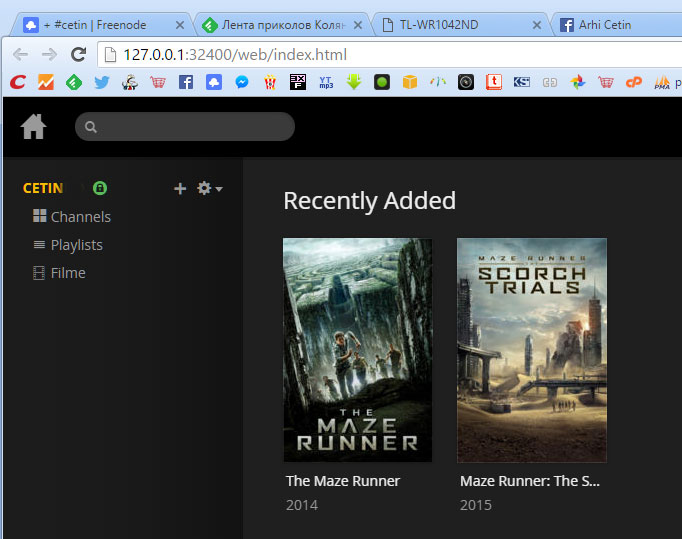
Task: Open the Facebook bookmark
Action: (186, 82)
